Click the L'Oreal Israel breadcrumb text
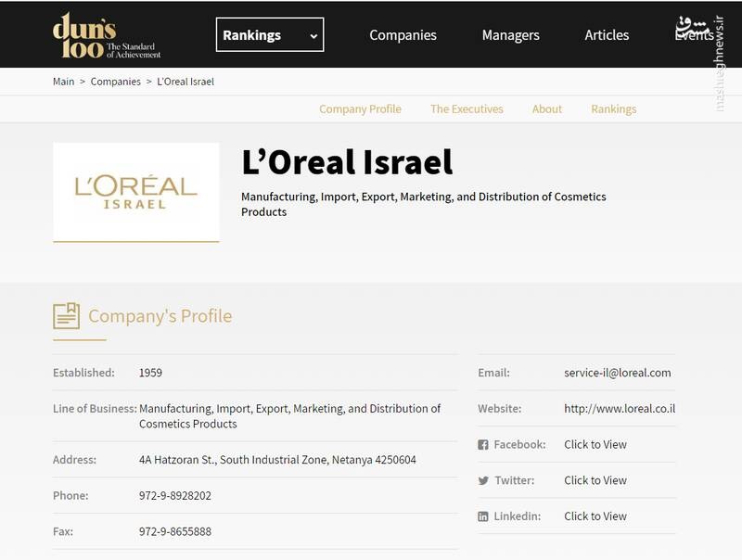This screenshot has width=742, height=560. [185, 82]
